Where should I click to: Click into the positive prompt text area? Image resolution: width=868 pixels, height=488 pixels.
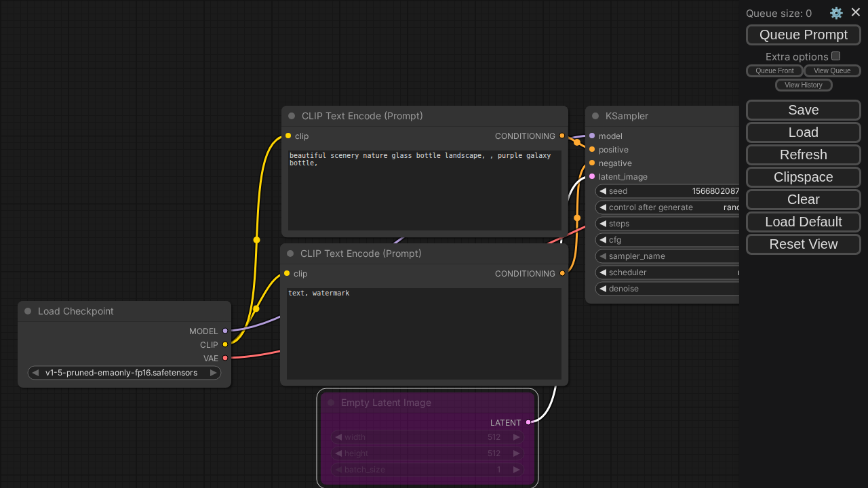click(424, 190)
